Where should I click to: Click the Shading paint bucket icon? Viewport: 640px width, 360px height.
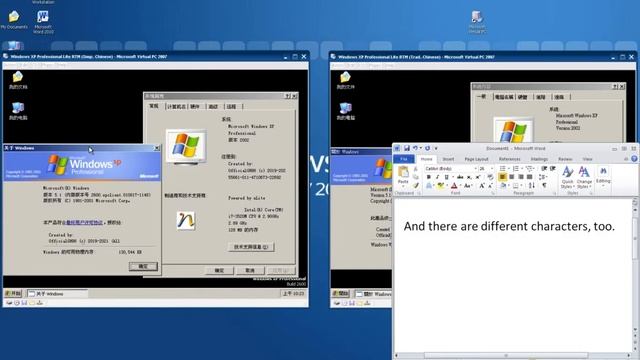[503, 186]
